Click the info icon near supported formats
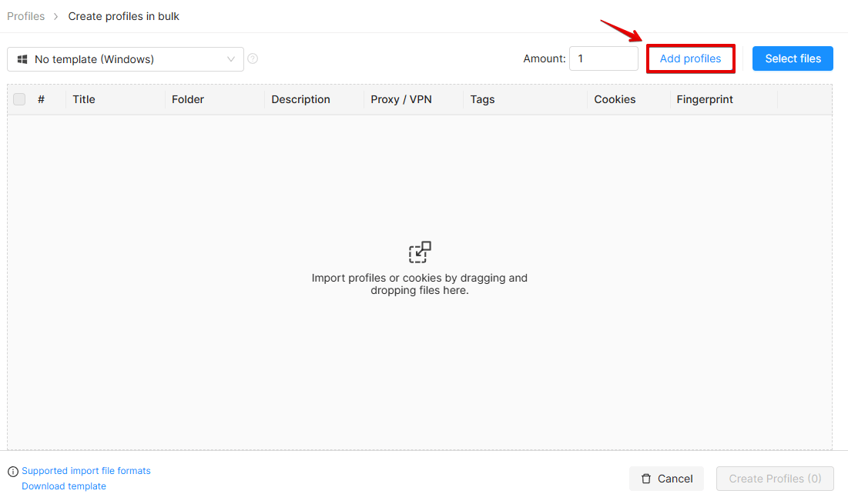Viewport: 848px width, 504px height. (13, 472)
